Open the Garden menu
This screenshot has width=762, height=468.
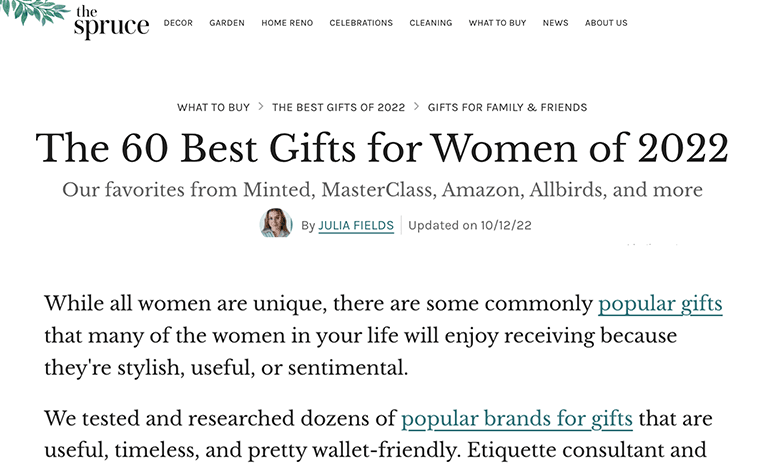[x=227, y=23]
